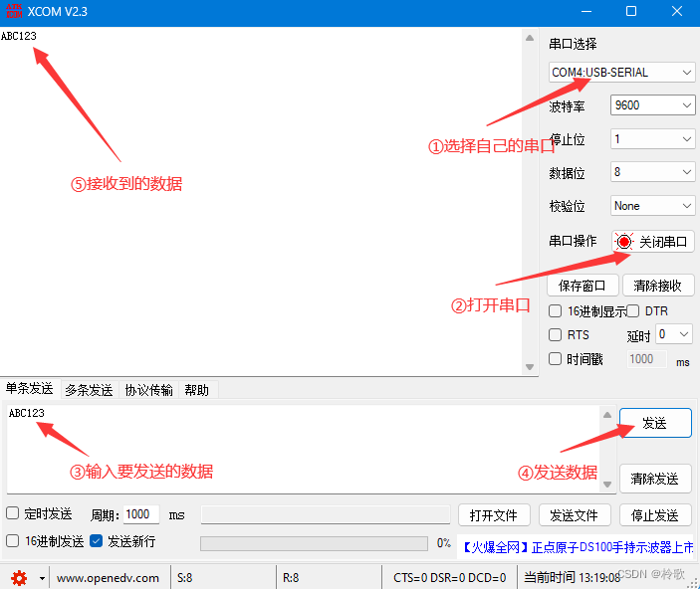Open the 波特率 9600 baud rate dropdown
This screenshot has height=589, width=700.
(x=652, y=105)
